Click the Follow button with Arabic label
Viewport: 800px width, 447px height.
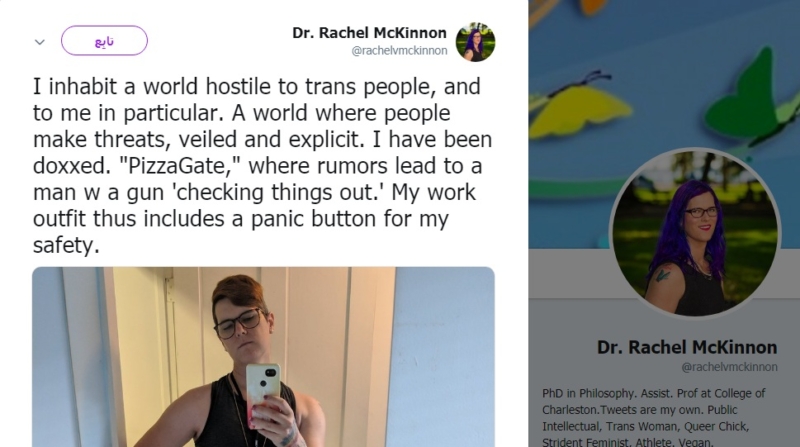pyautogui.click(x=104, y=40)
